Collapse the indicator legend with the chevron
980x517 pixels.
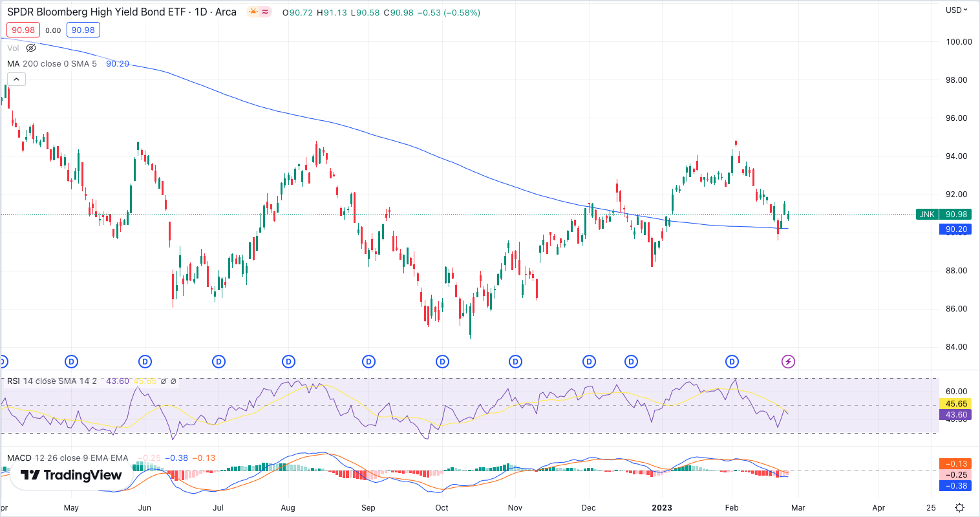coord(16,79)
